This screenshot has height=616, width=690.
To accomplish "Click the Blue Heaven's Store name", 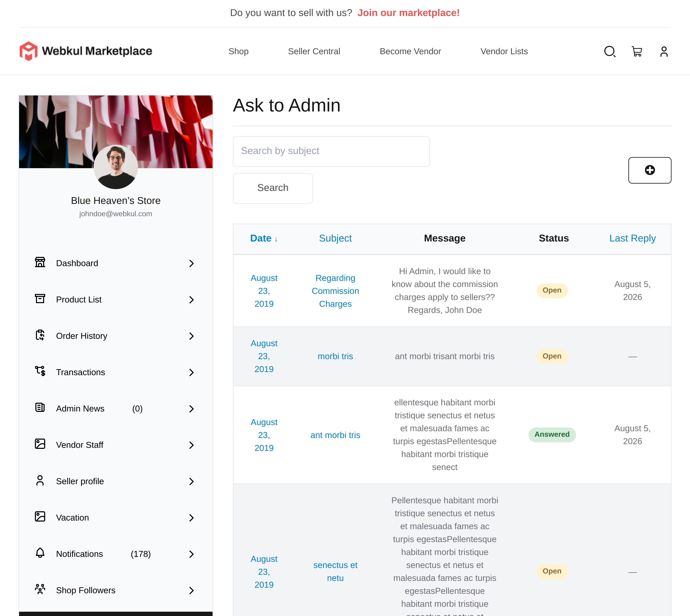I will [115, 201].
